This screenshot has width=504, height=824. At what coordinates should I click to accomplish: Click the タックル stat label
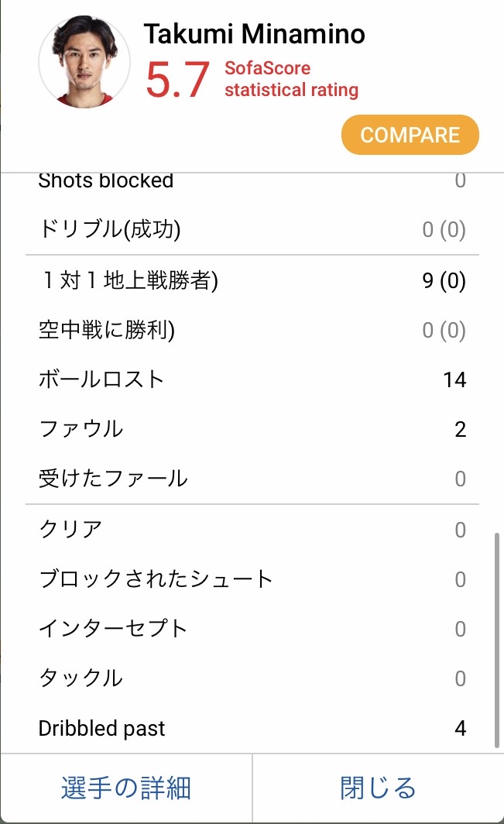(x=81, y=678)
